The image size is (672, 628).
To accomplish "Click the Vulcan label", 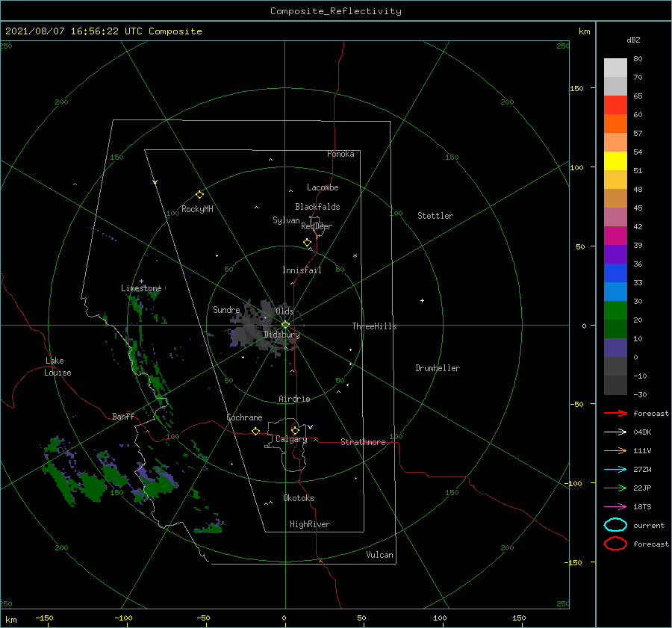I will [x=379, y=555].
